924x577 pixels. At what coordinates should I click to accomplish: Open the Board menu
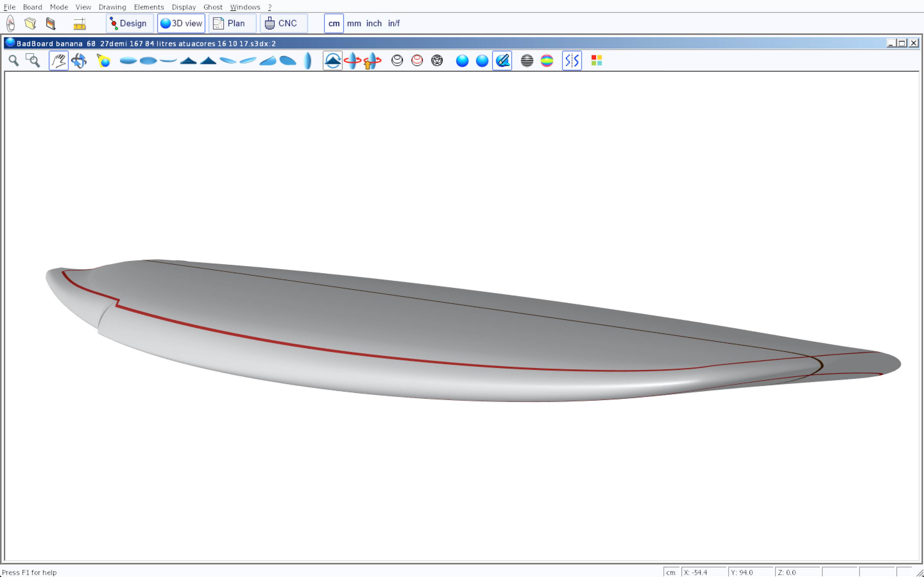(x=32, y=7)
